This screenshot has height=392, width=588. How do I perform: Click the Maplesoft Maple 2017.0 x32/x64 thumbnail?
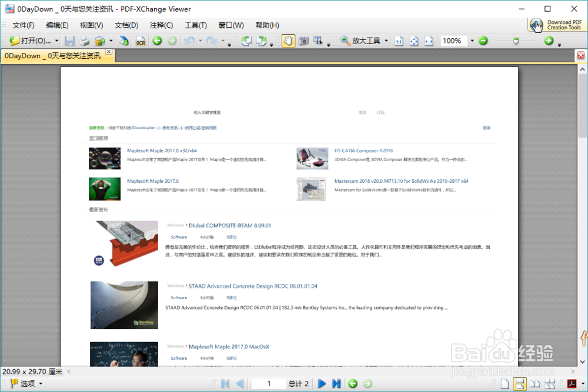105,159
